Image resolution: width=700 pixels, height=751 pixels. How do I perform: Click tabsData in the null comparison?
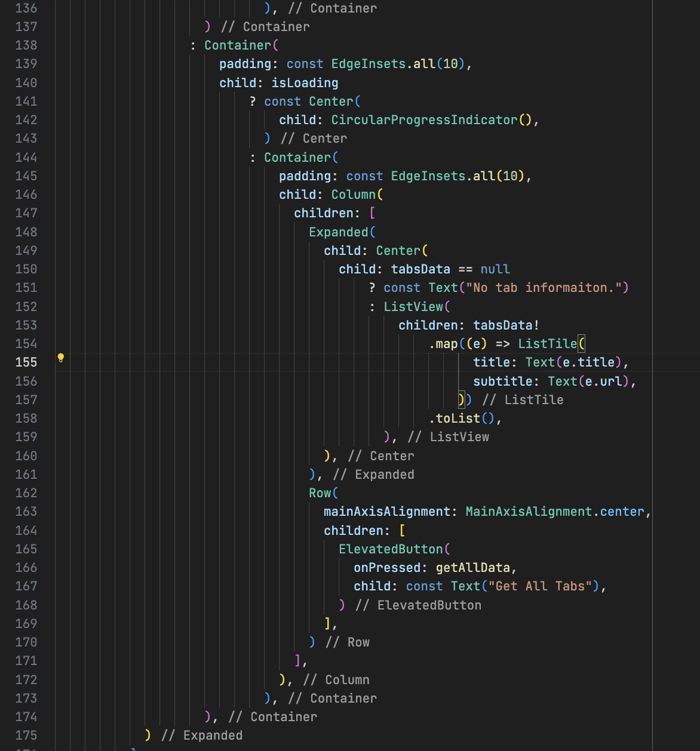coord(420,269)
